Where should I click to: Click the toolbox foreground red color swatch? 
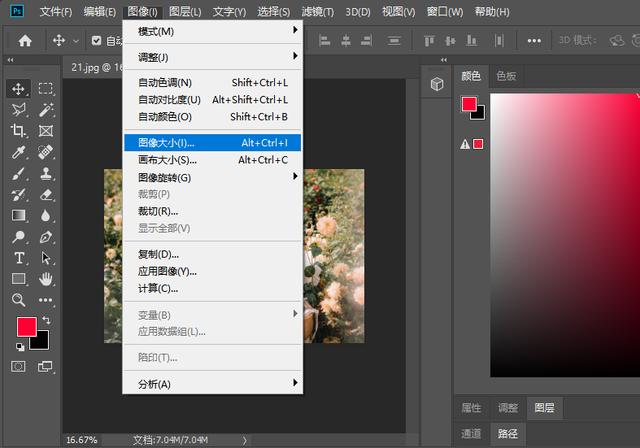click(x=27, y=326)
